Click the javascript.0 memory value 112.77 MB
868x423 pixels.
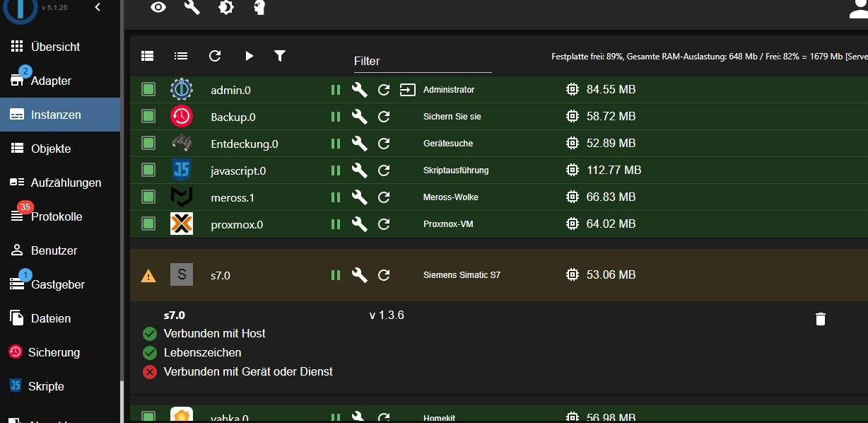(614, 170)
